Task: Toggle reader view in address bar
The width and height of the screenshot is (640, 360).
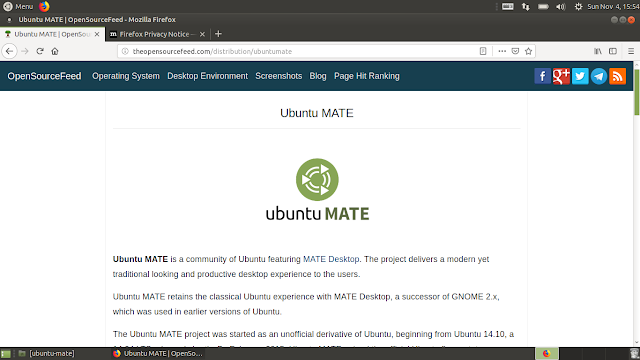Action: click(483, 51)
